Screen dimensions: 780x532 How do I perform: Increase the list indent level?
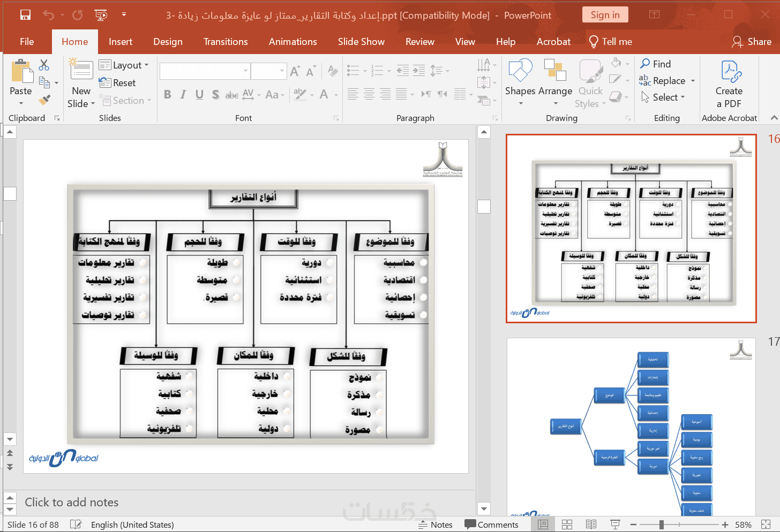419,70
